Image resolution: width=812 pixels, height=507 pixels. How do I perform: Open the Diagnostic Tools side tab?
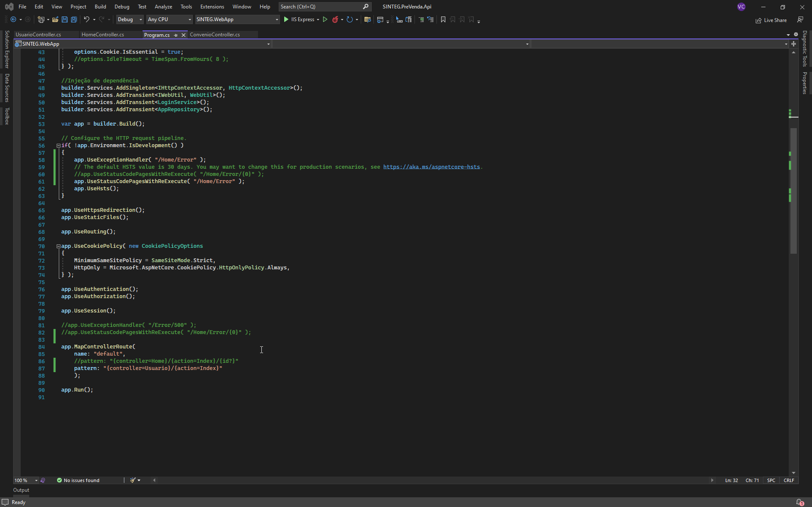(804, 48)
